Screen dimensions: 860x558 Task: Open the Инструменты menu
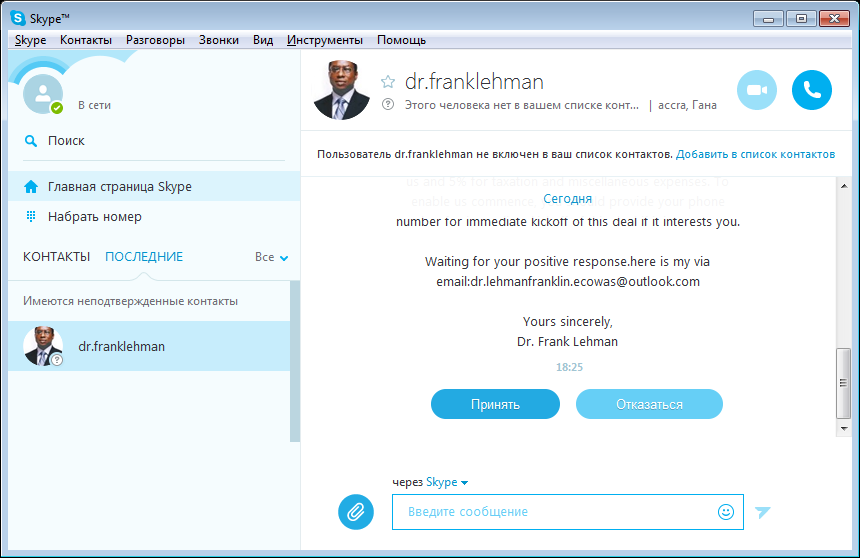click(x=325, y=40)
